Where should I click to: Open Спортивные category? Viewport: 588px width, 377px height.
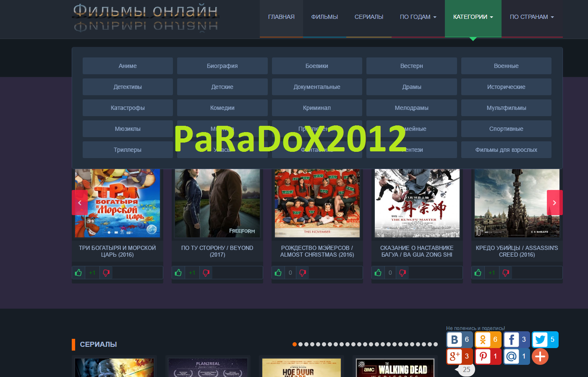506,129
